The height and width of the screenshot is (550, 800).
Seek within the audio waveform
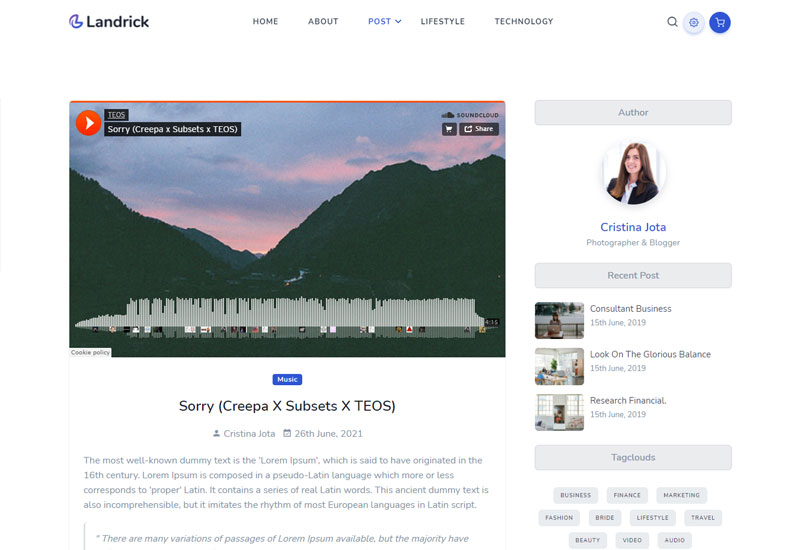tap(280, 317)
